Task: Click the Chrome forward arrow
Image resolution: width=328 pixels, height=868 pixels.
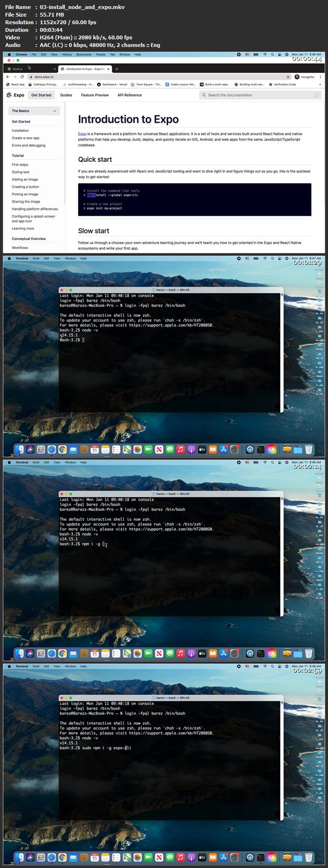Action: pos(15,77)
